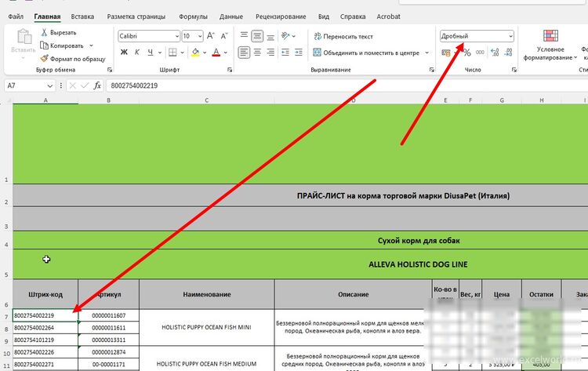This screenshot has width=588, height=371.
Task: Toggle bold formatting in the Font group
Action: [125, 53]
